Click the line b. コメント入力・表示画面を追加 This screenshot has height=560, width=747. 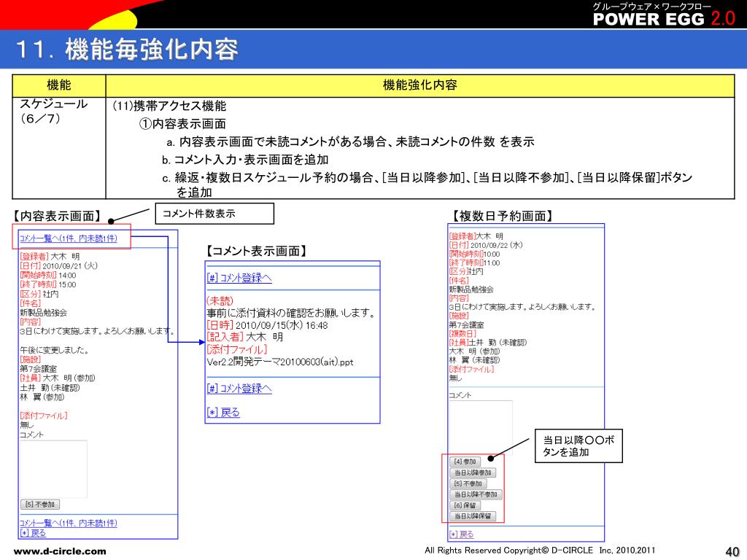tap(245, 160)
